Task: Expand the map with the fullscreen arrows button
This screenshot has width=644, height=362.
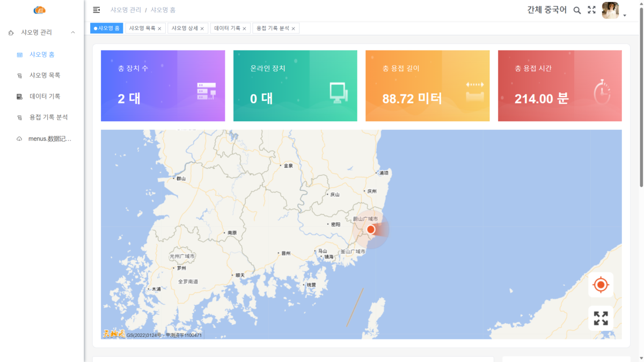Action: (x=601, y=318)
